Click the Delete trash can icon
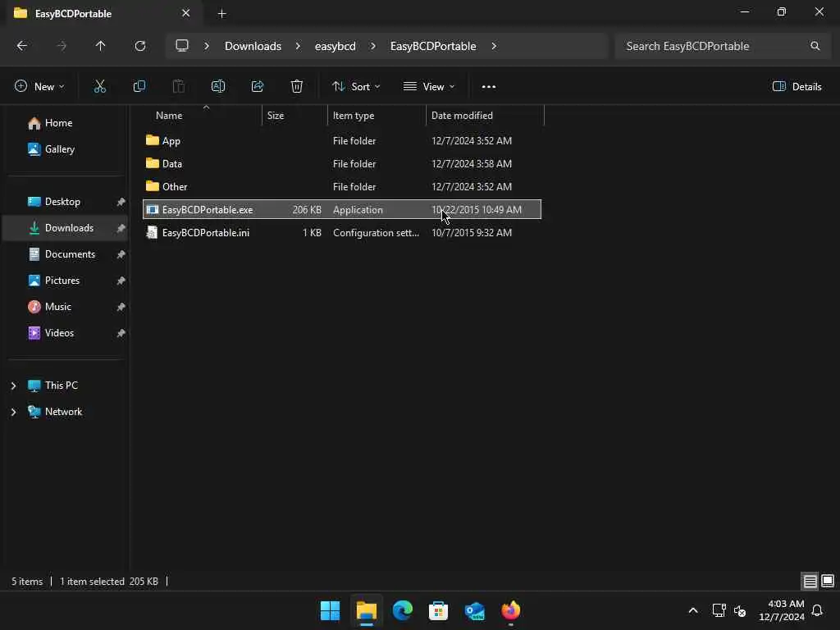840x630 pixels. click(297, 86)
